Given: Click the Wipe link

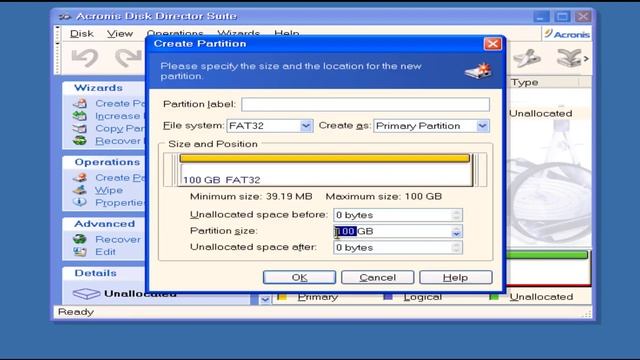Looking at the screenshot, I should (x=109, y=190).
